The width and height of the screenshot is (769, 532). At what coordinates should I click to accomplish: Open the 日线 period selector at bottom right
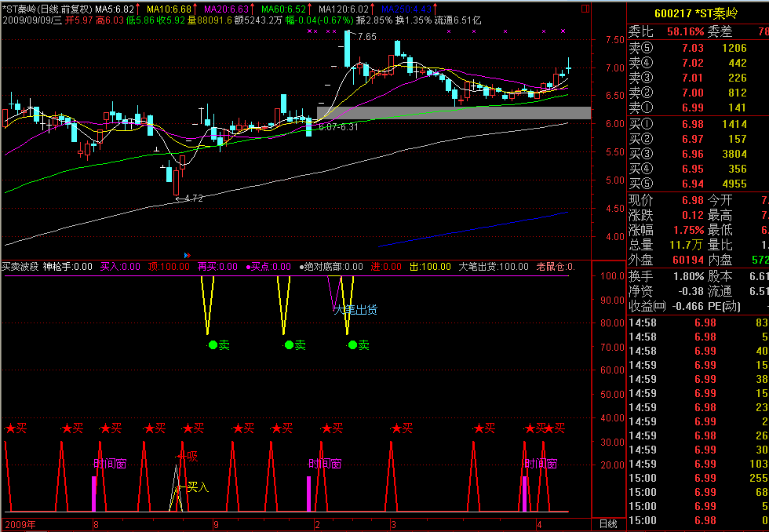coord(608,523)
